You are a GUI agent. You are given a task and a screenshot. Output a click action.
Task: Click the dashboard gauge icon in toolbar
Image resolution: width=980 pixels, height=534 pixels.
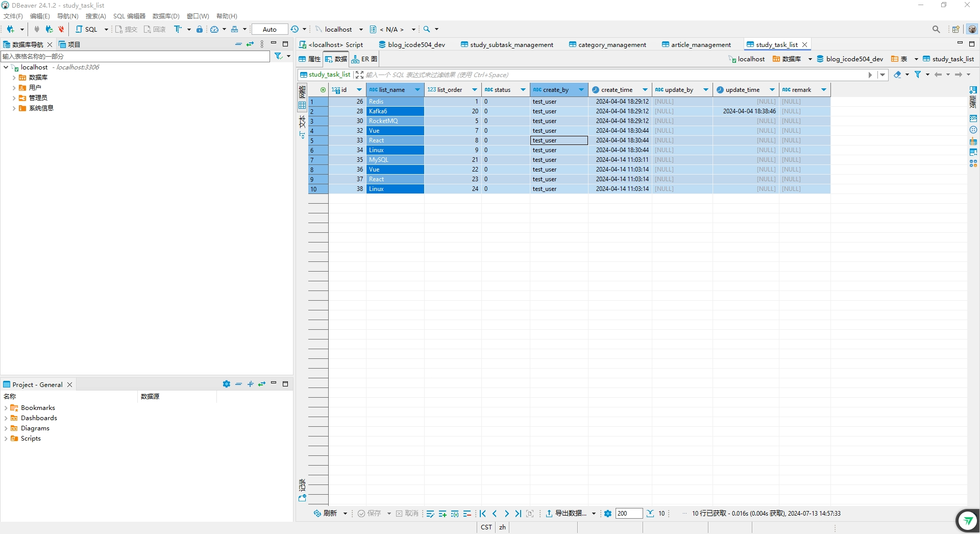point(214,29)
